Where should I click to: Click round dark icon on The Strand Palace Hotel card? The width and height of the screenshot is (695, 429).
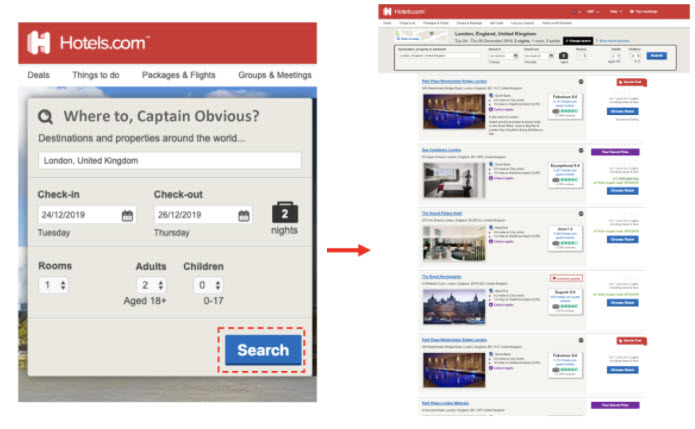[581, 214]
